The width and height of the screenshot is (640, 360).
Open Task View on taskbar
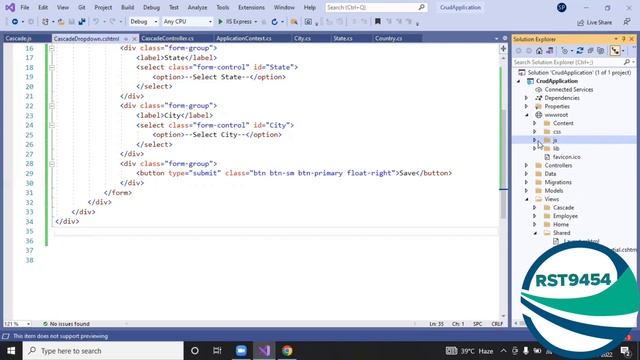tap(217, 351)
